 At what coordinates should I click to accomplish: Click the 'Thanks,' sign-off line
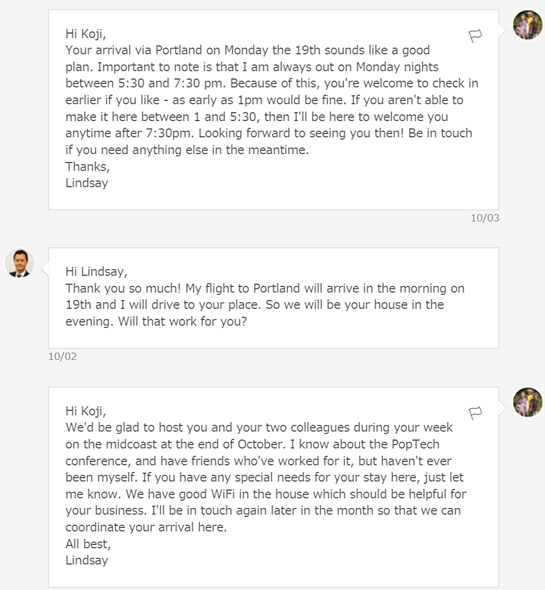[87, 166]
